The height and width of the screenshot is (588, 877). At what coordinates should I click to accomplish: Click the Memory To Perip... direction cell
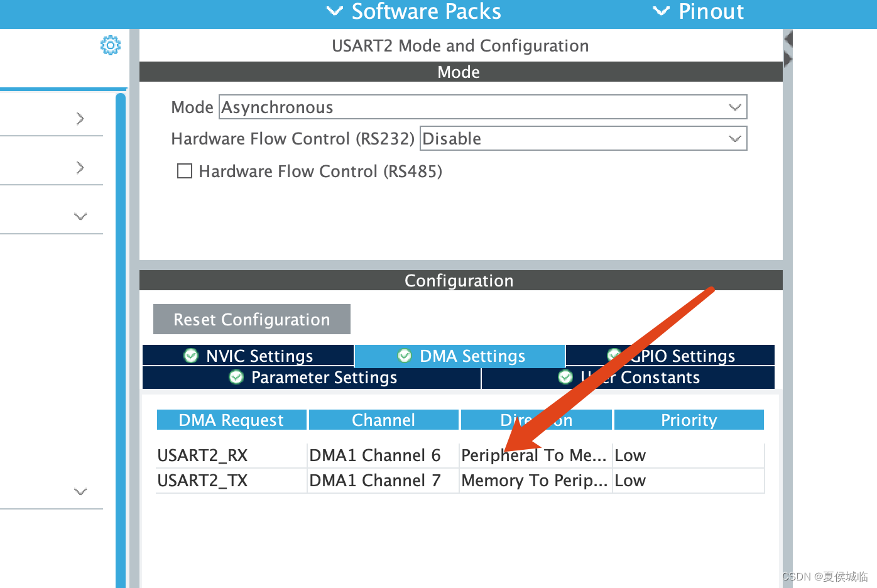[x=535, y=480]
